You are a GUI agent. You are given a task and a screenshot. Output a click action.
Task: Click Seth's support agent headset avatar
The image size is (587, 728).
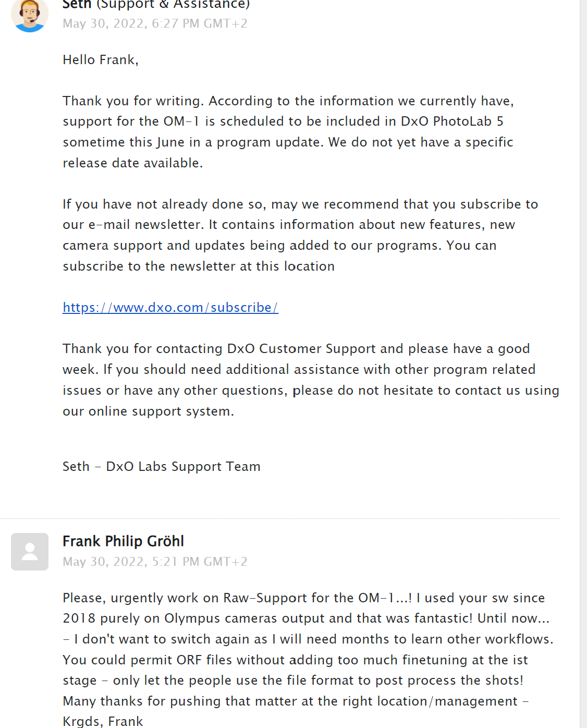(30, 15)
